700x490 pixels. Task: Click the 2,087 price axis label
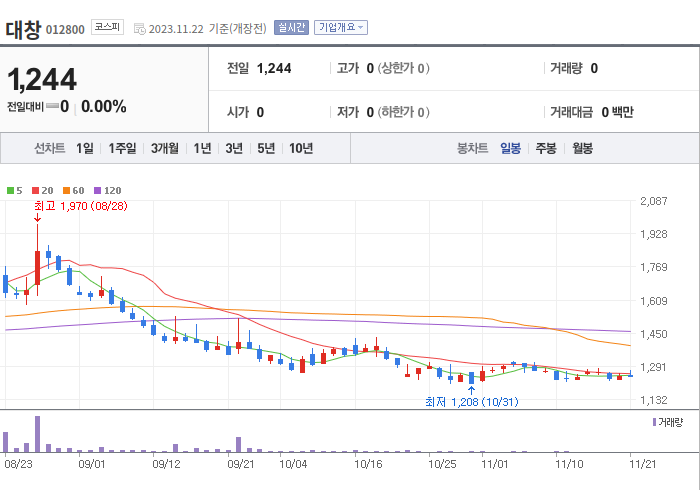coord(654,201)
